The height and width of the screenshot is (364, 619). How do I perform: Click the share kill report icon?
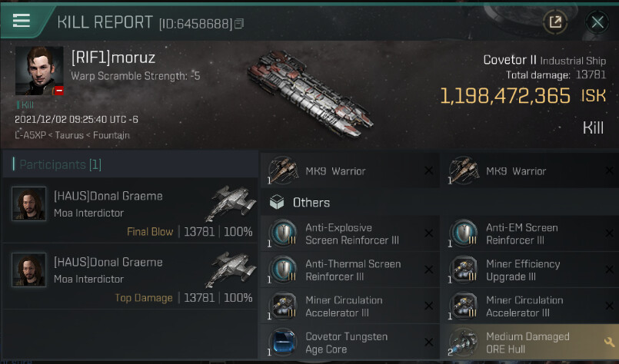(555, 22)
